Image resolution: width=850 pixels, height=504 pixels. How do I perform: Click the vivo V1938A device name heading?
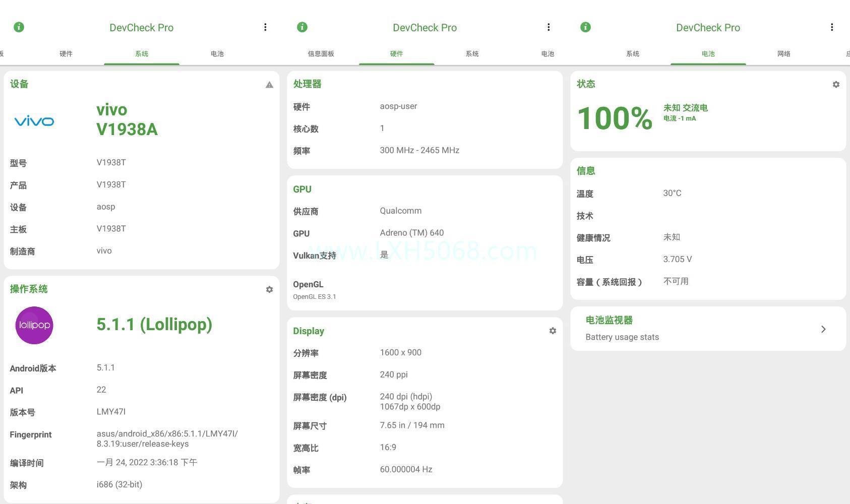tap(127, 119)
